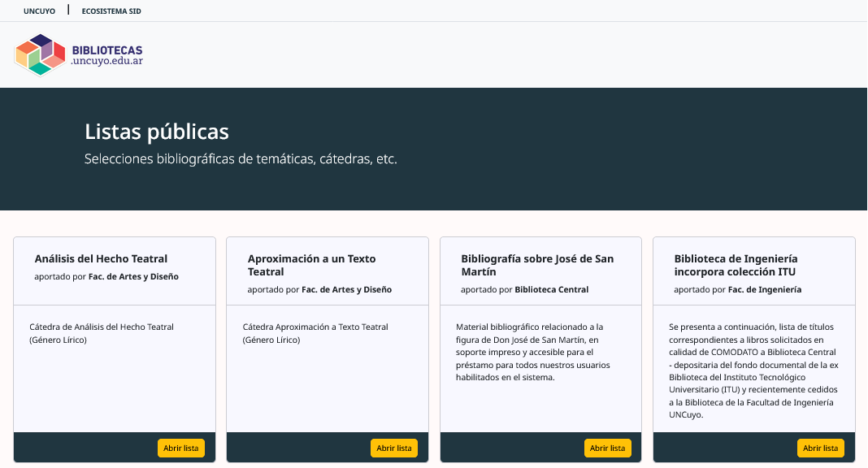Click the San Martín material bibliográfico description
The width and height of the screenshot is (868, 468).
pyautogui.click(x=533, y=352)
